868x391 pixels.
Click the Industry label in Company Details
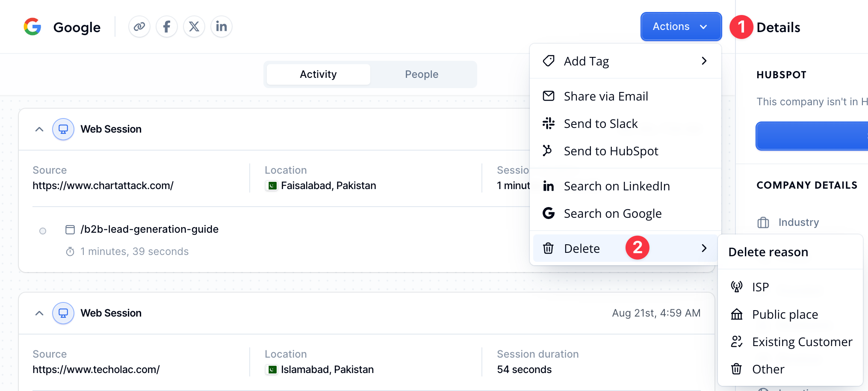click(x=798, y=222)
